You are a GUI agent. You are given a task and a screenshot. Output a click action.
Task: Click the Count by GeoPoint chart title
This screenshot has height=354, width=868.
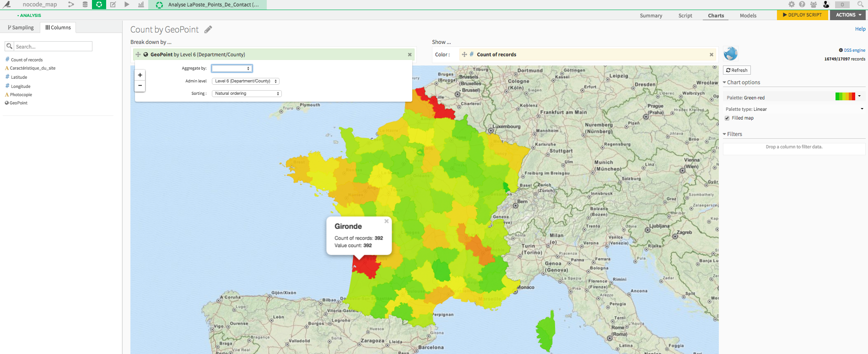point(165,30)
